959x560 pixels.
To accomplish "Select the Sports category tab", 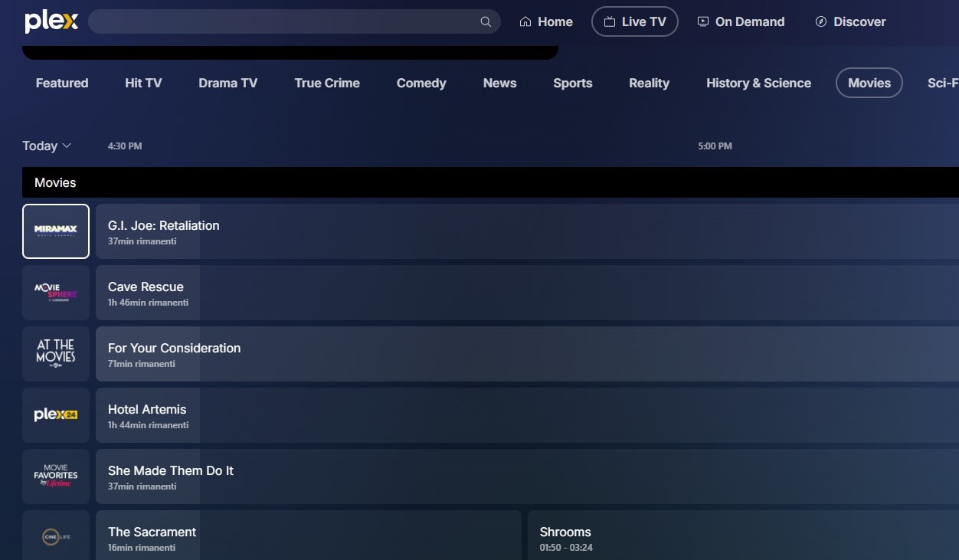I will coord(573,83).
